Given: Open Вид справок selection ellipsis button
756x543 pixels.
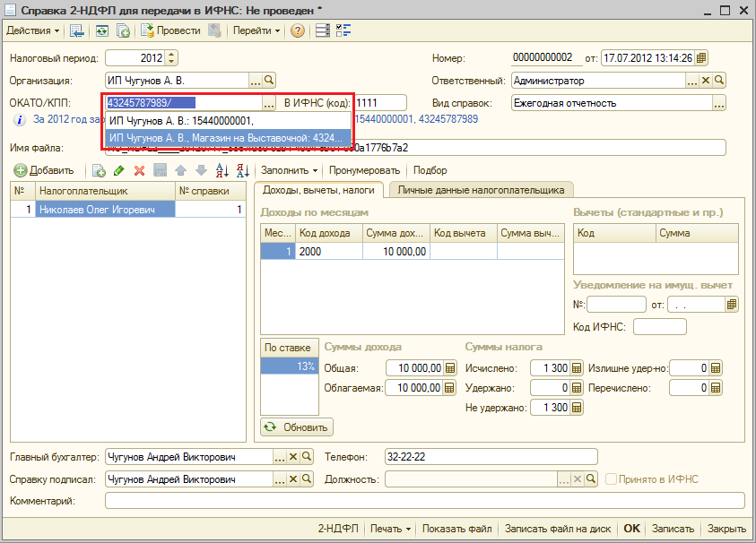Looking at the screenshot, I should pyautogui.click(x=719, y=103).
